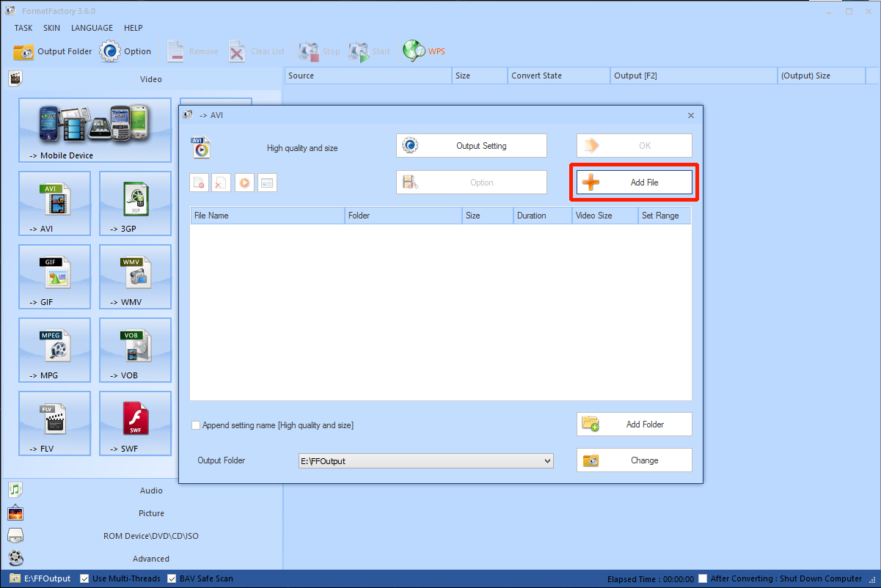Click the File Name column header
This screenshot has width=881, height=588.
click(268, 216)
